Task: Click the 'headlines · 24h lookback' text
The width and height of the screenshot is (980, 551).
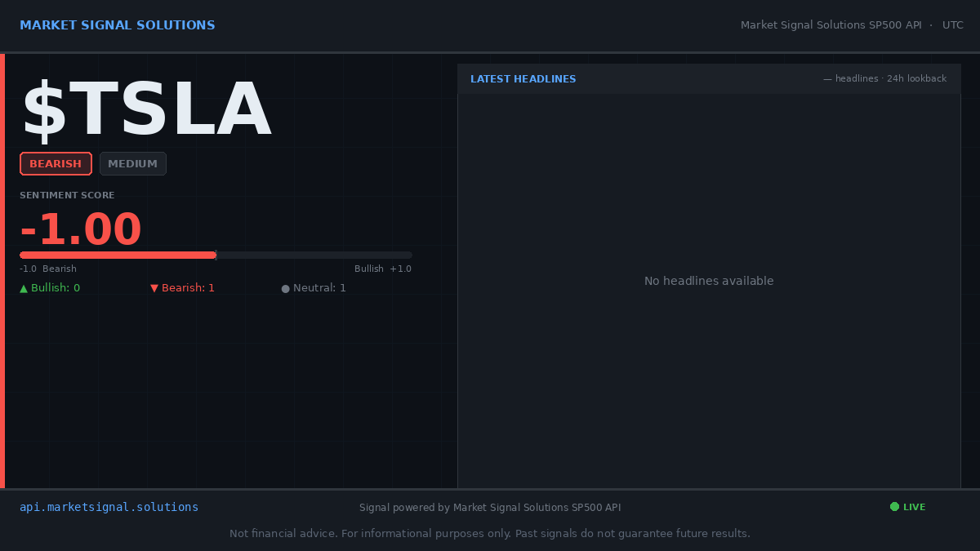Action: pos(885,79)
